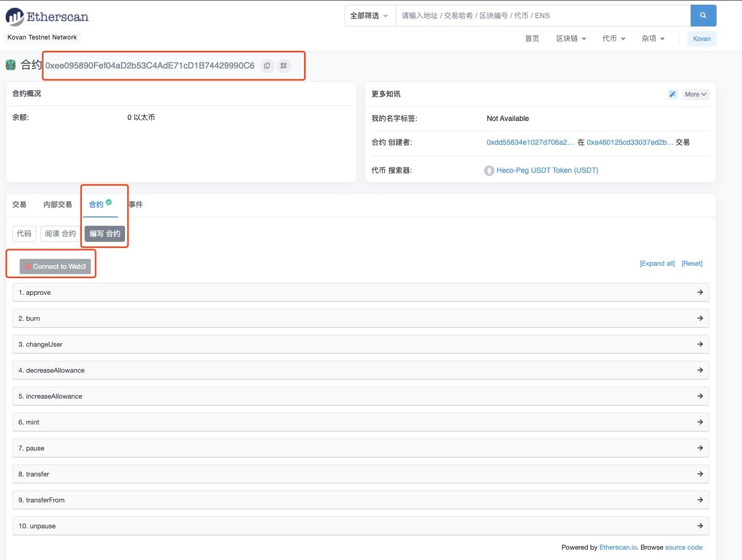742x560 pixels.
Task: Expand the 4. decreaseAllowance function
Action: (361, 370)
